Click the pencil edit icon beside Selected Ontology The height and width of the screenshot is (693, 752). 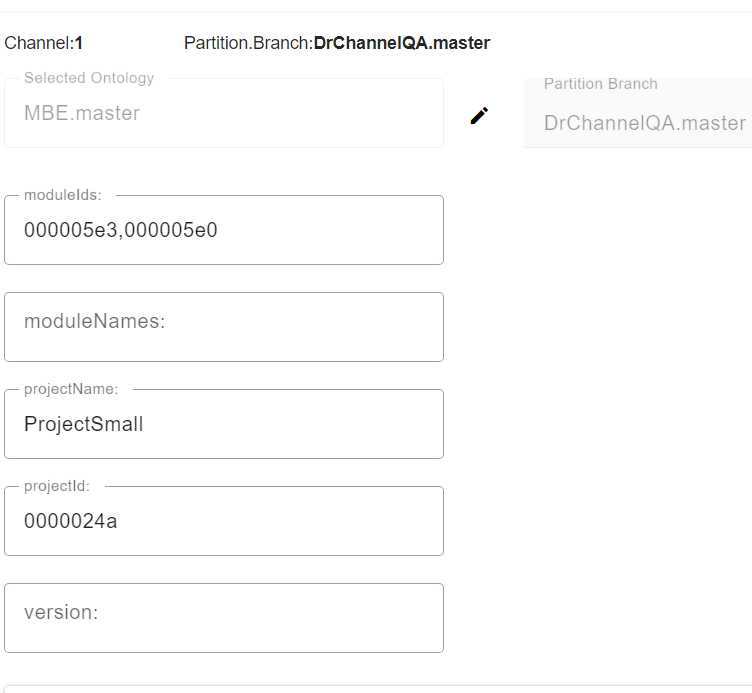[x=479, y=115]
